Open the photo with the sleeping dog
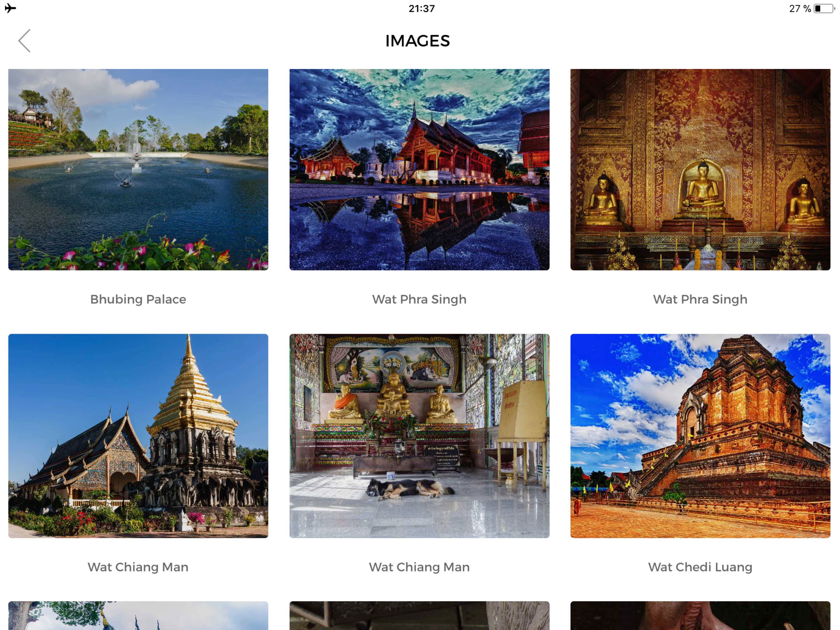840x630 pixels. [419, 436]
